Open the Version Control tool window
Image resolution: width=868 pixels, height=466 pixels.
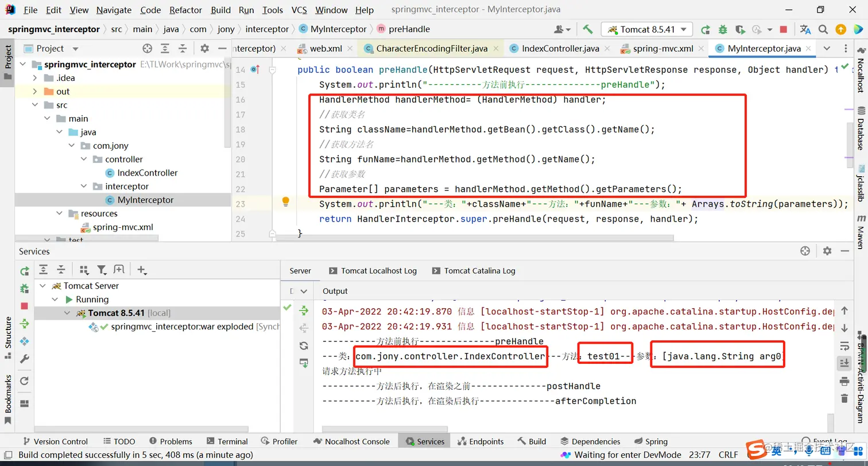click(x=55, y=441)
